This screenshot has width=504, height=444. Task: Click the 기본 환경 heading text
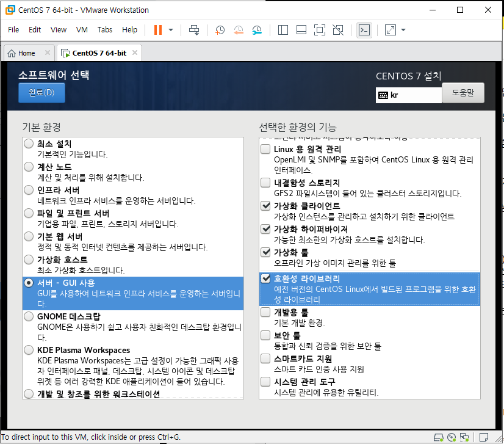click(x=41, y=128)
